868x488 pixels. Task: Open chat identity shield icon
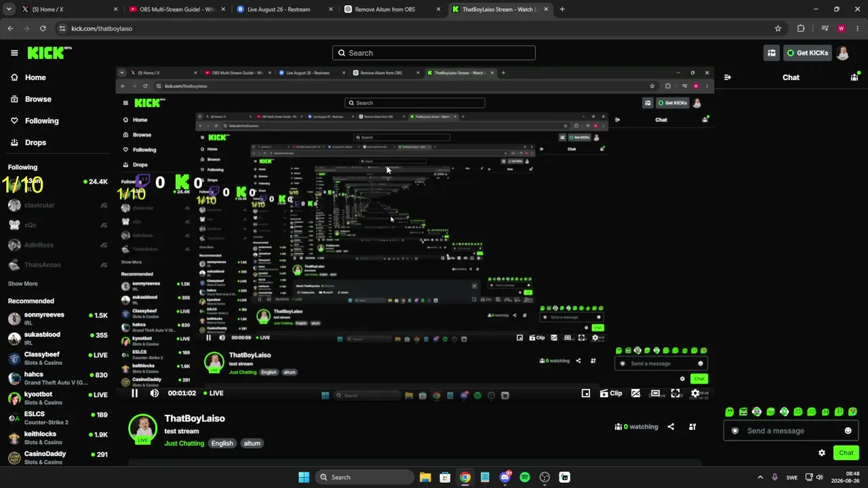(734, 431)
